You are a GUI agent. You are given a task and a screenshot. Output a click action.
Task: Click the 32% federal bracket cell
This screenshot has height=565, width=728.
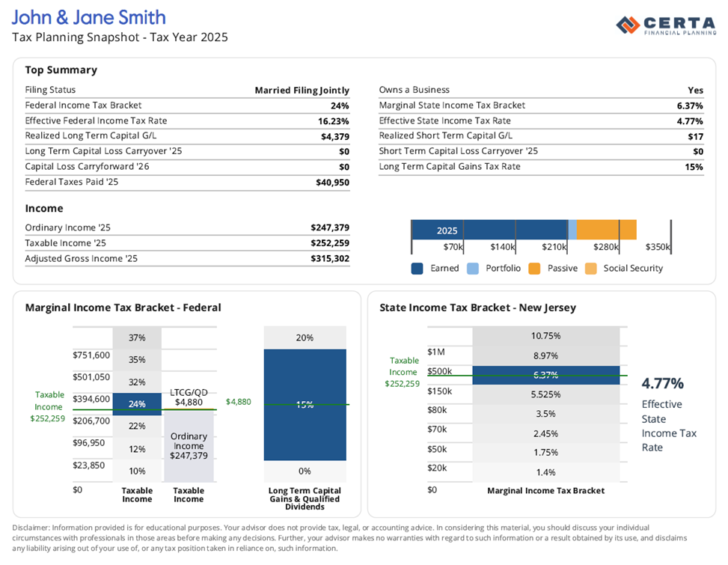pyautogui.click(x=137, y=382)
